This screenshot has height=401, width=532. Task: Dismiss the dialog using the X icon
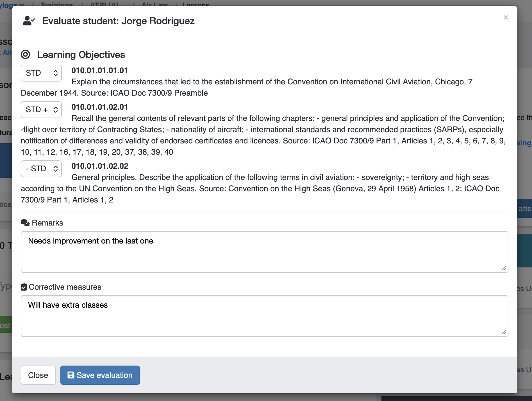(x=506, y=17)
